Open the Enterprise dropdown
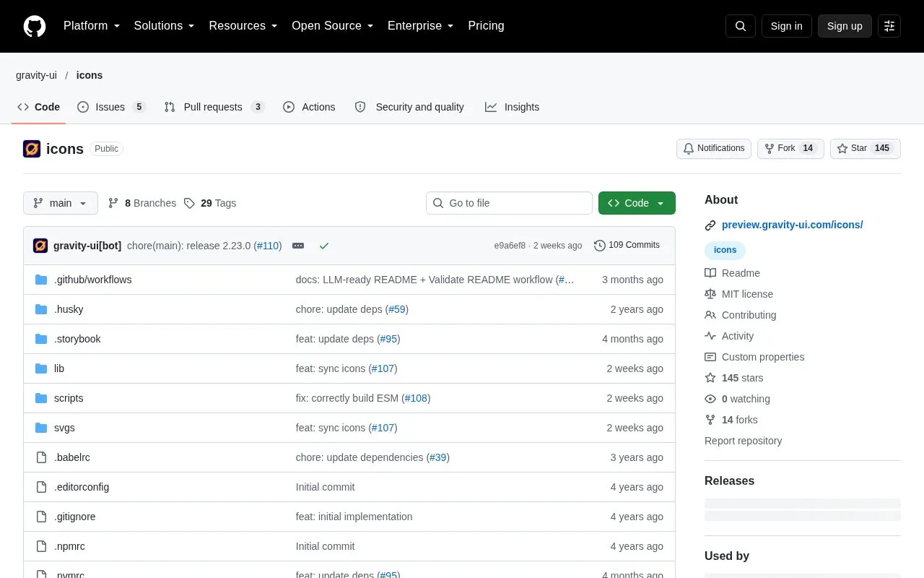Image resolution: width=924 pixels, height=578 pixels. [x=421, y=26]
